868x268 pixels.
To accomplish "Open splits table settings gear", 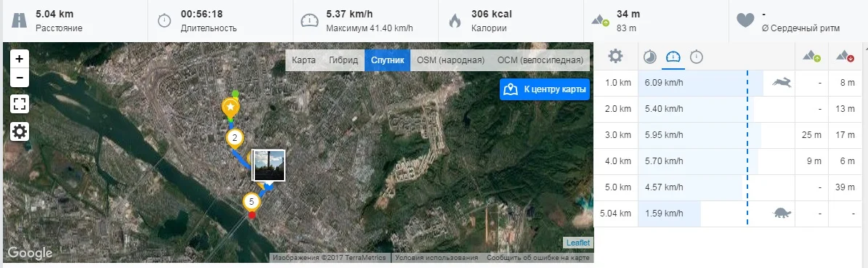I will coord(615,56).
